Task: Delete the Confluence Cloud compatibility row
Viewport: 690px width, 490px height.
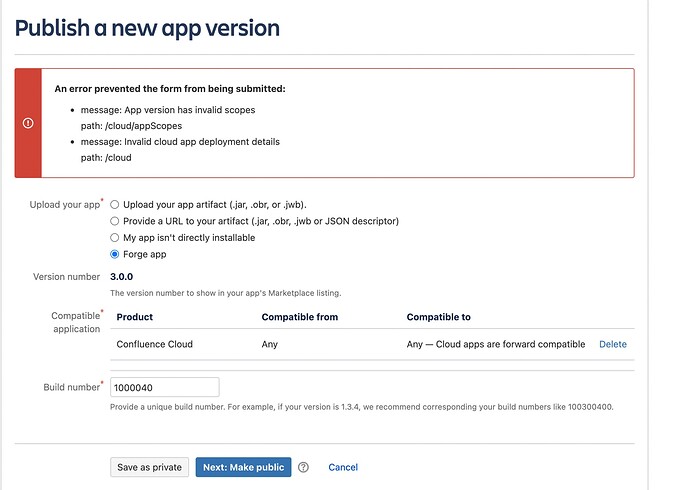Action: (x=612, y=344)
